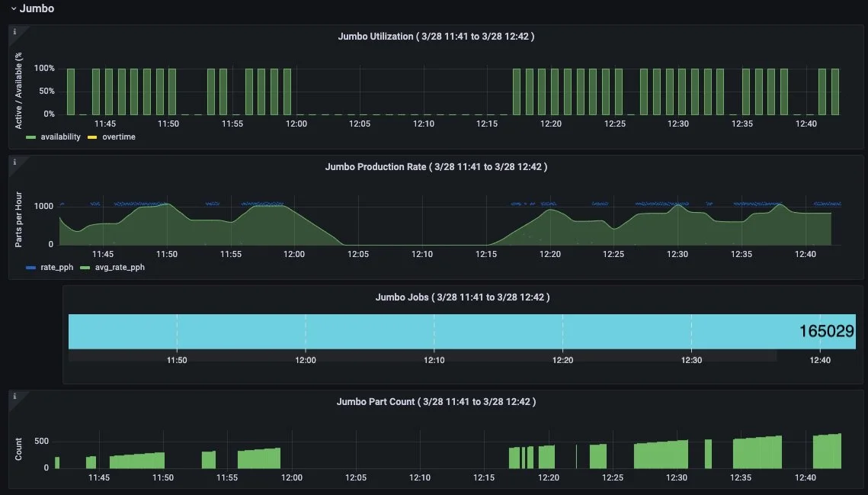Image resolution: width=868 pixels, height=495 pixels.
Task: Click the 12:10 tick on Jumbo Jobs timeline
Action: (434, 360)
